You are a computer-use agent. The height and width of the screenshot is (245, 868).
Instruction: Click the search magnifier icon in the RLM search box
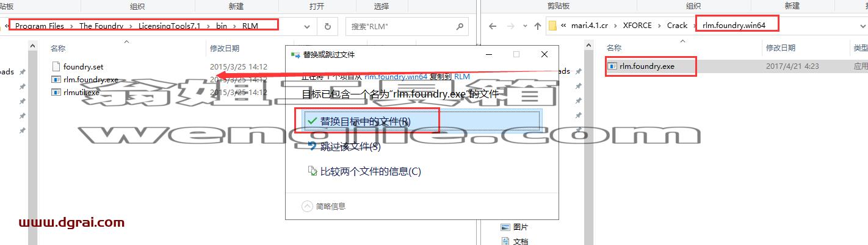click(x=459, y=27)
